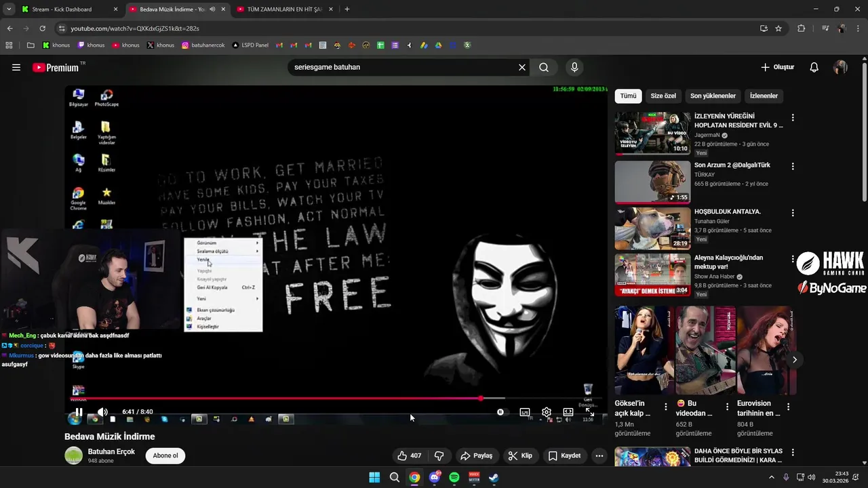
Task: Open Son Arzum 2 video thumbnail
Action: (652, 182)
